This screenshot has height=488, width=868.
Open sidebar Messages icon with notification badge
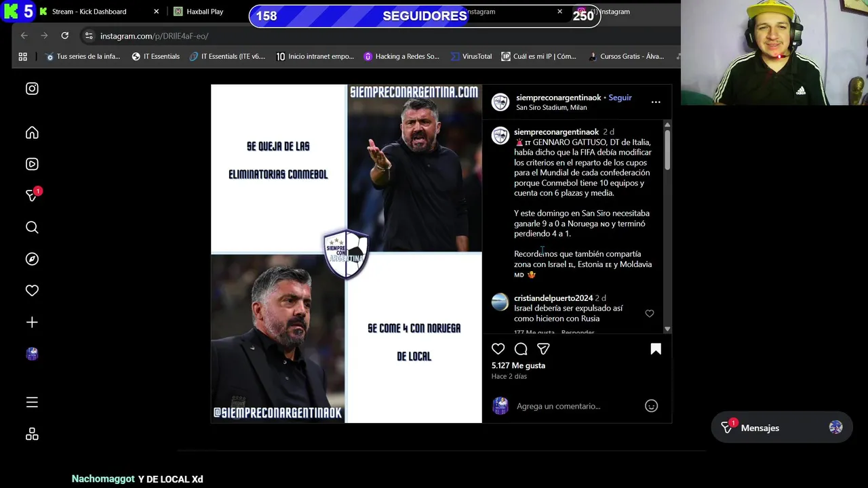tap(32, 195)
